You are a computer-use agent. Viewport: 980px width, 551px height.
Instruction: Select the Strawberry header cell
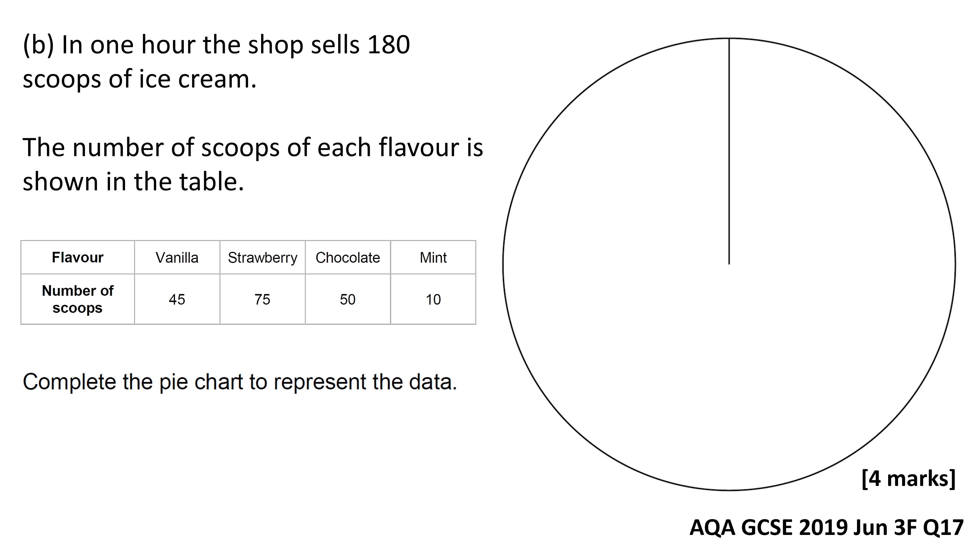click(263, 257)
